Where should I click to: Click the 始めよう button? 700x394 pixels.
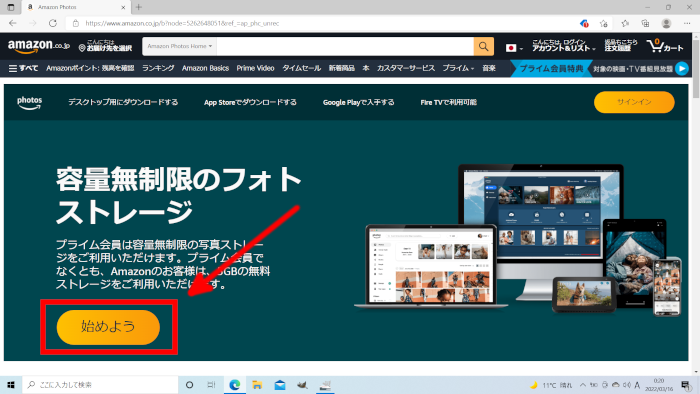point(108,327)
